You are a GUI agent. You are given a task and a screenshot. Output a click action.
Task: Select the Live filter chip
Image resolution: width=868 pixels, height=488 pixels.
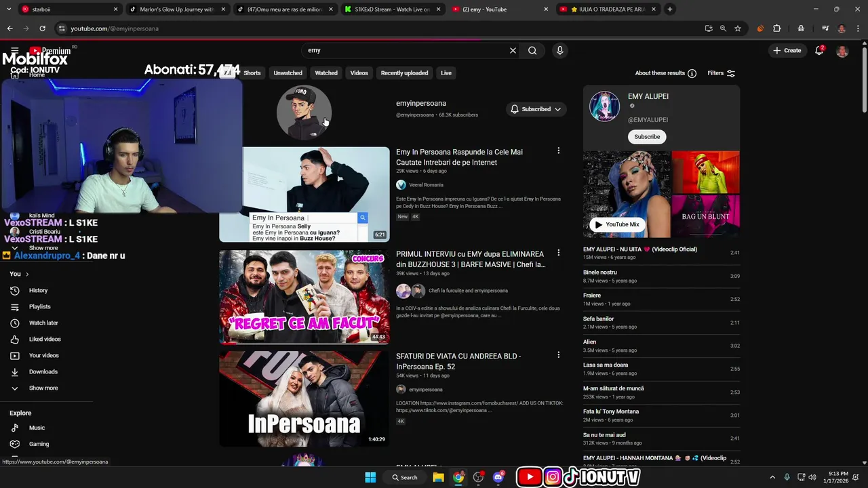pos(446,73)
